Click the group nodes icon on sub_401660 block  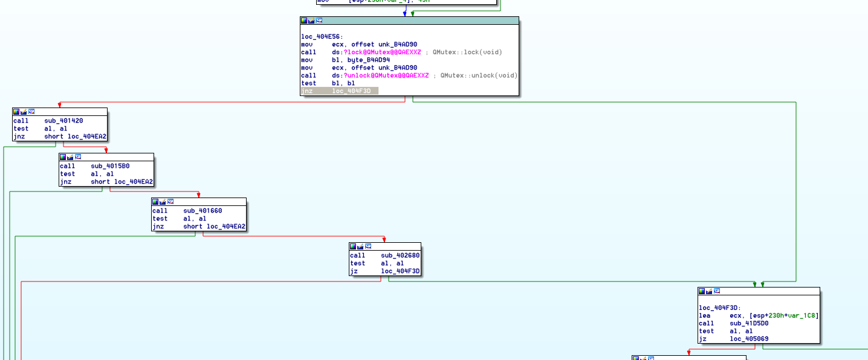pos(170,202)
